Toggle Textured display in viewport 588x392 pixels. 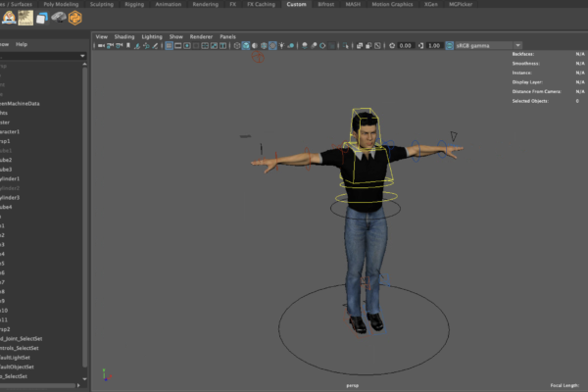tap(272, 46)
